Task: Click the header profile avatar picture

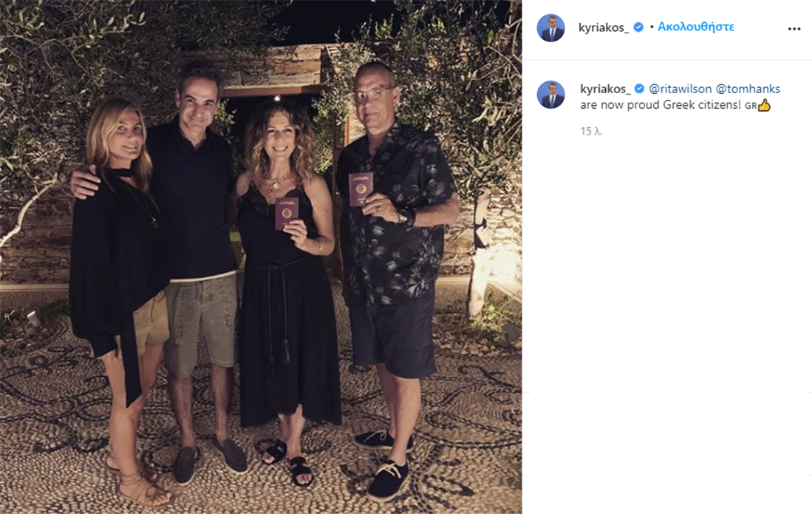Action: click(x=550, y=28)
